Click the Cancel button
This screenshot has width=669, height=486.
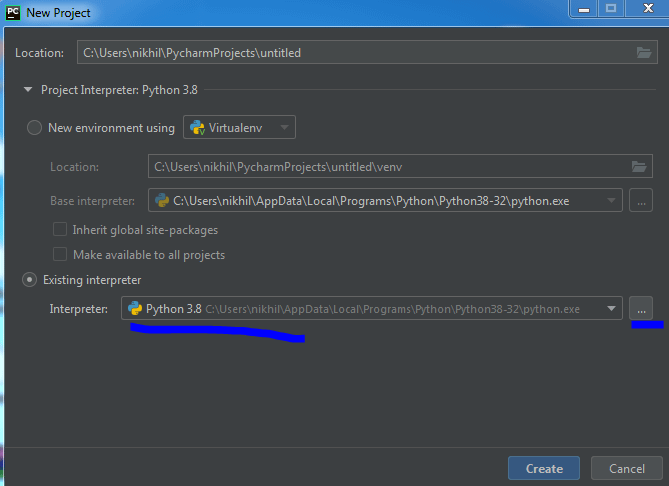627,468
